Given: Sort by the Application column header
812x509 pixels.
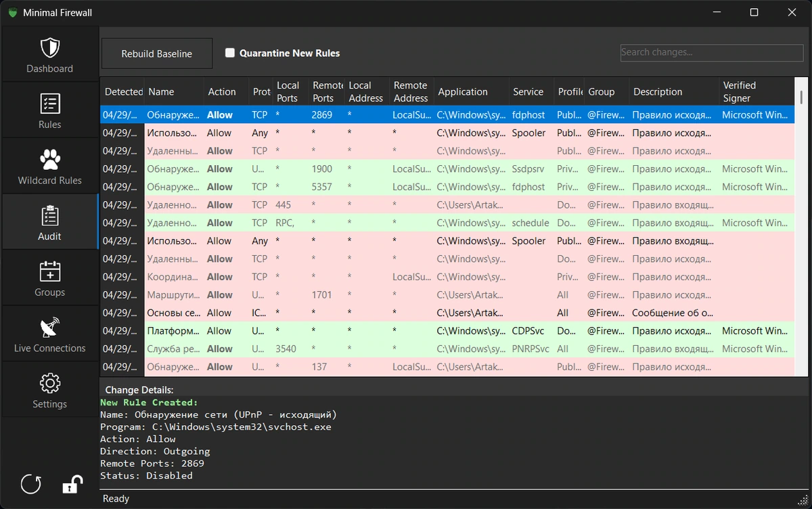Looking at the screenshot, I should (472, 91).
